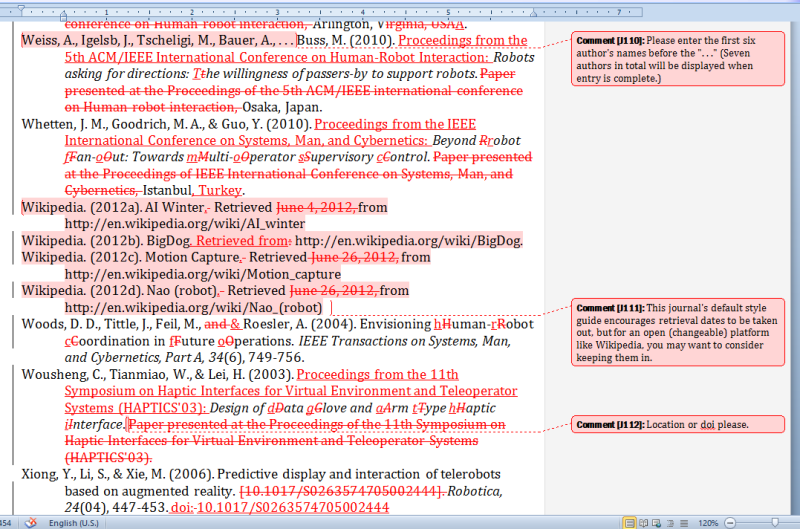Switch to Web Layout view
Viewport: 800px width, 529px height.
pyautogui.click(x=658, y=522)
